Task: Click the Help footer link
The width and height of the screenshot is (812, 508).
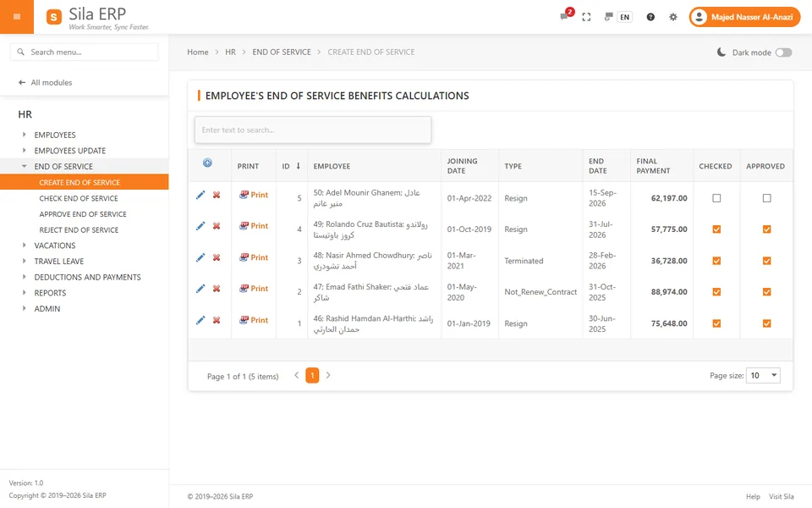Action: coord(753,497)
